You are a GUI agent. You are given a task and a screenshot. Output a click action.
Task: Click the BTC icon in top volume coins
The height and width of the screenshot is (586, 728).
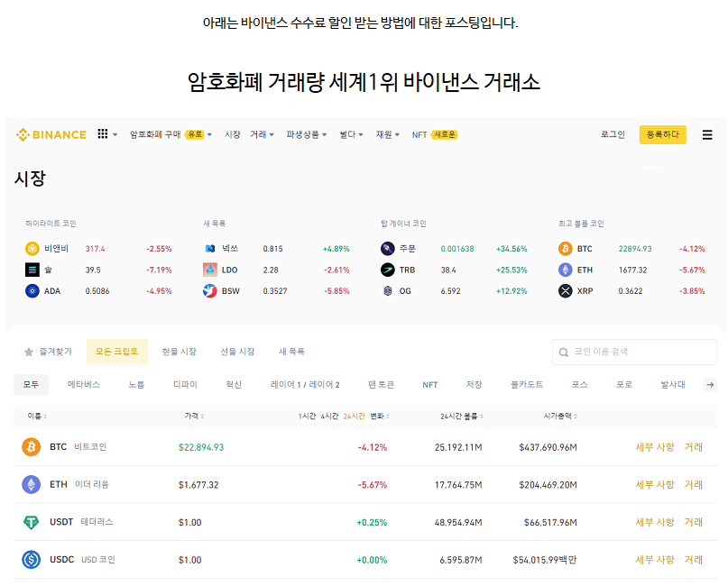click(x=565, y=249)
